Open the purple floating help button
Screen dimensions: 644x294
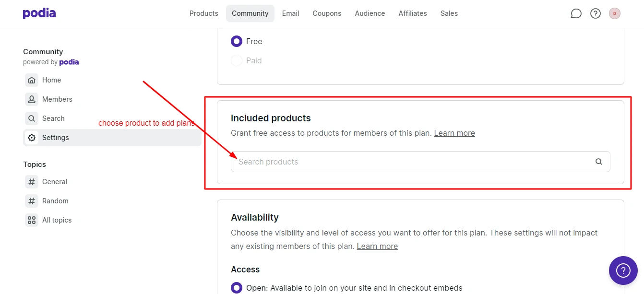[623, 270]
